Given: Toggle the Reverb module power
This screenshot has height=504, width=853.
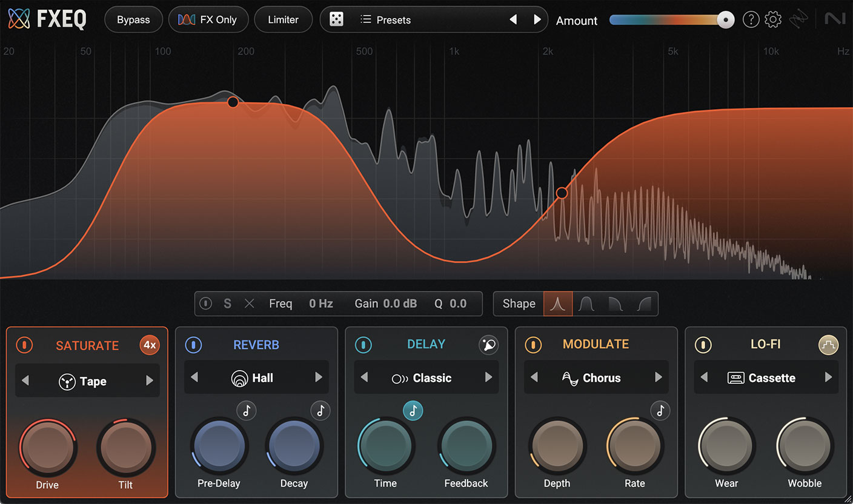Looking at the screenshot, I should [x=193, y=345].
